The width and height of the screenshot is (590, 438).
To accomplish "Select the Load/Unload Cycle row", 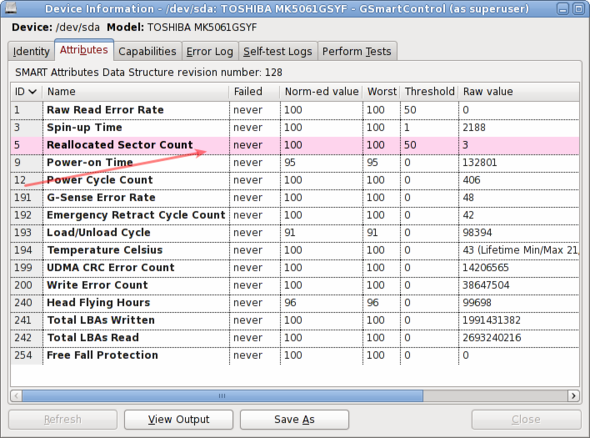I will (295, 233).
